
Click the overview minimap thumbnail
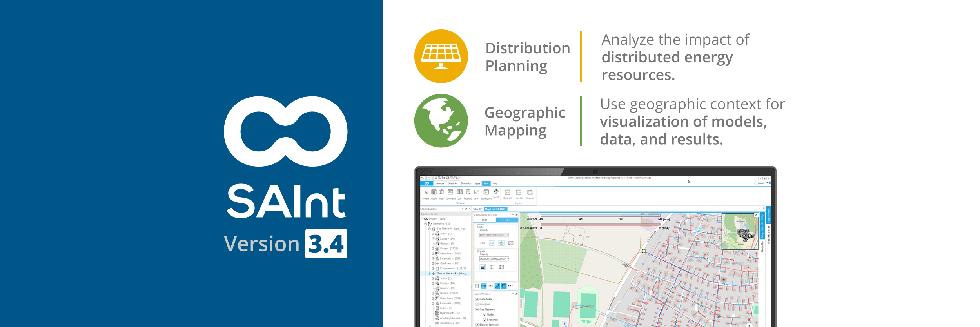tap(740, 231)
